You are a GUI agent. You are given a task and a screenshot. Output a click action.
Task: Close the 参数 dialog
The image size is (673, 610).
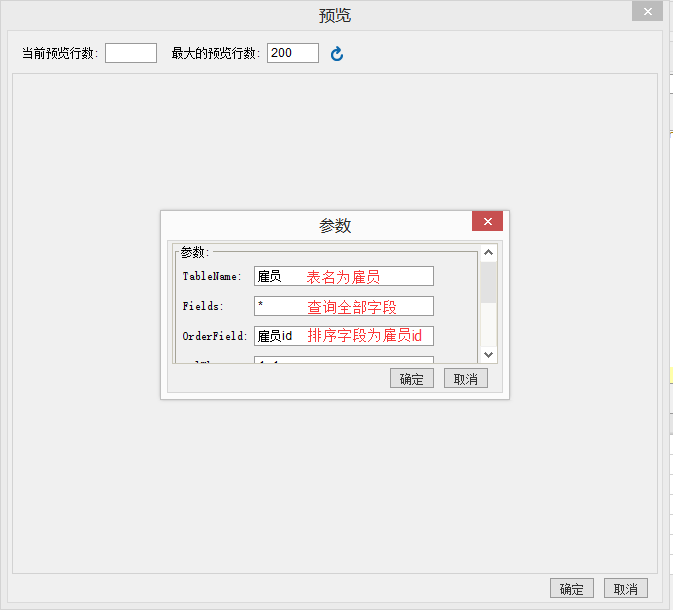pyautogui.click(x=487, y=221)
